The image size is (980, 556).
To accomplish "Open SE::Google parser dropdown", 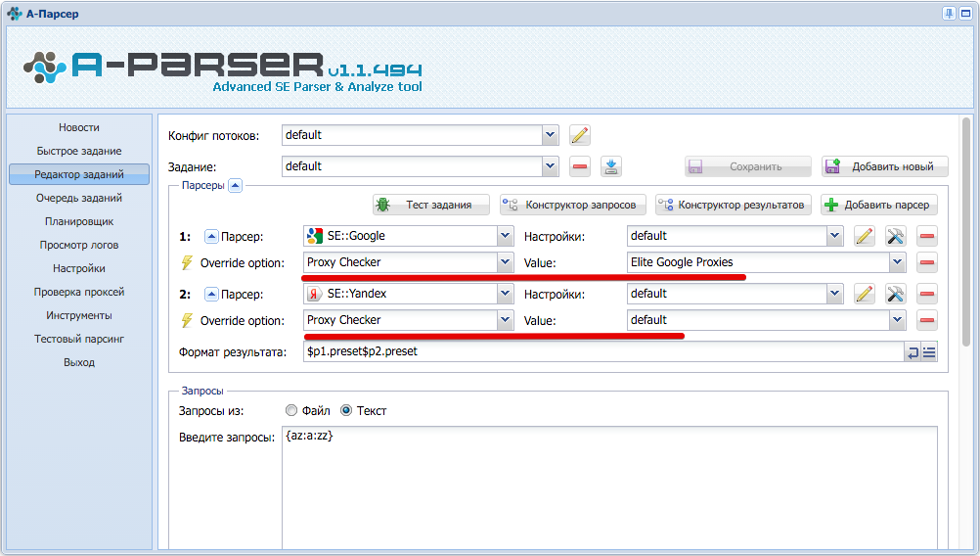I will pos(505,236).
